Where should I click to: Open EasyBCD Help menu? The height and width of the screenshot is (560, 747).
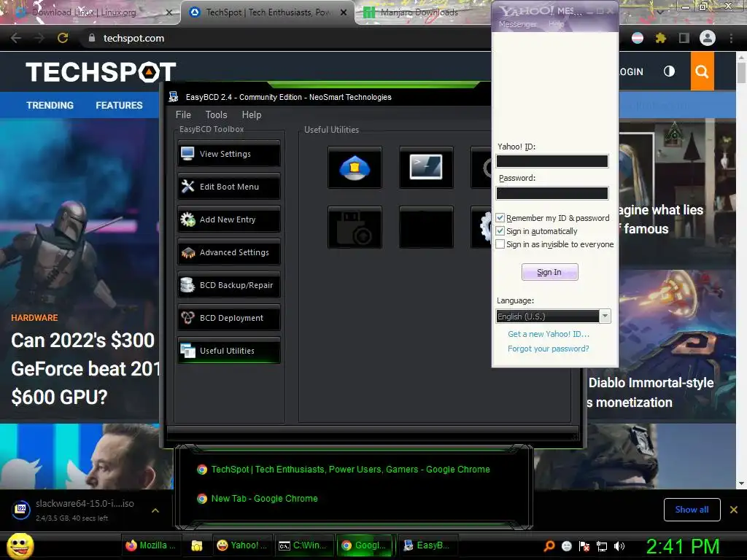252,114
